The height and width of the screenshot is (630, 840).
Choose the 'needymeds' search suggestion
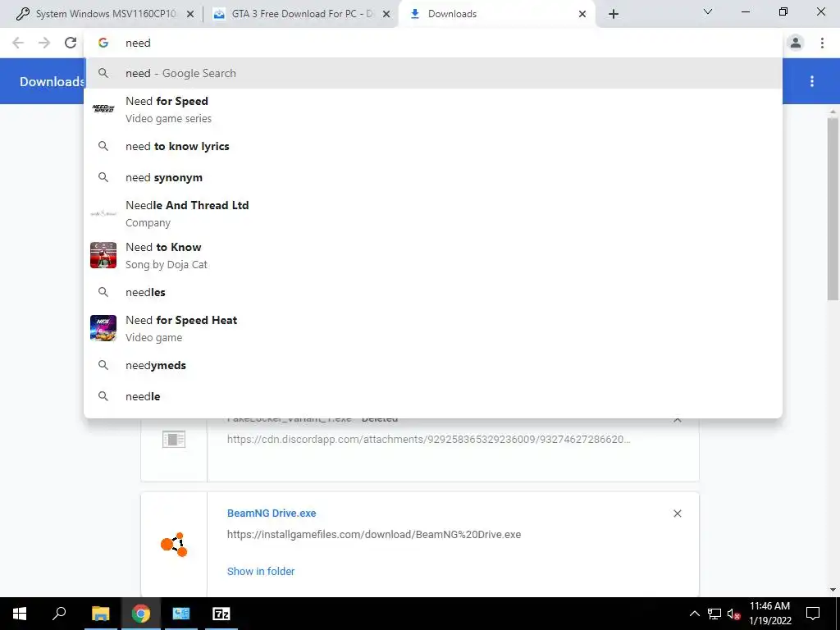click(433, 365)
